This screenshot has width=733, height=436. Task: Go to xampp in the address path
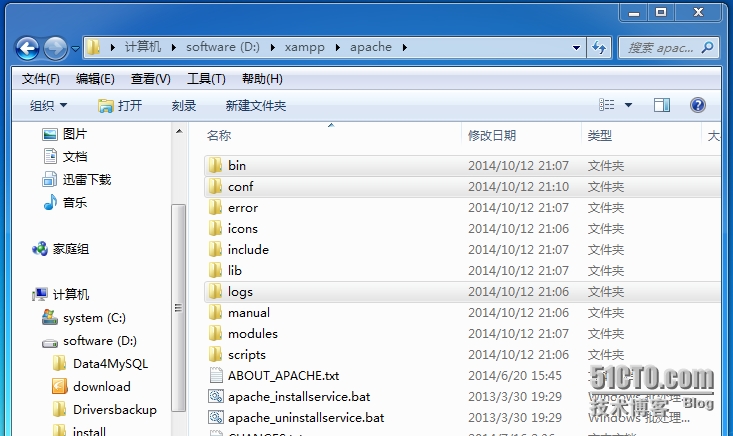point(304,47)
